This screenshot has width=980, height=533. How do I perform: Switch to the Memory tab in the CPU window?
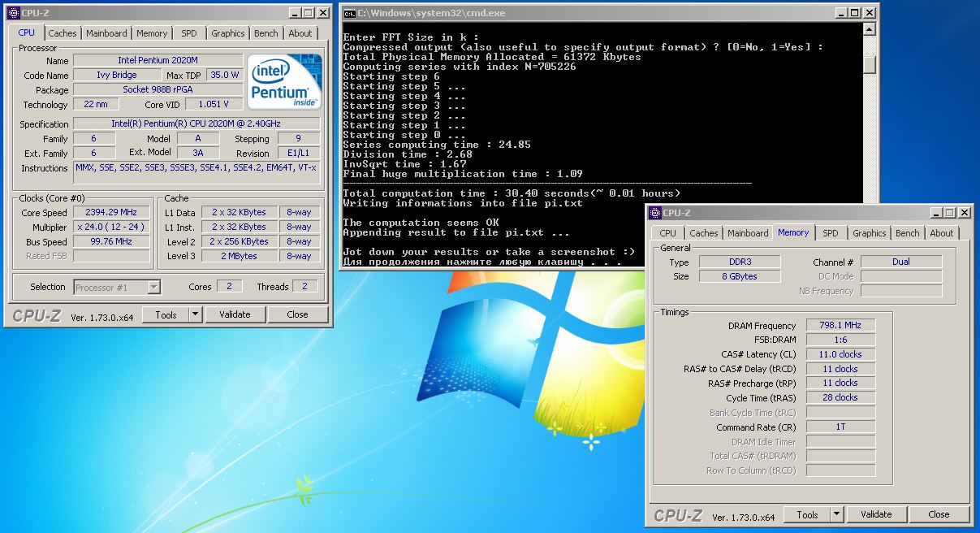pos(152,33)
